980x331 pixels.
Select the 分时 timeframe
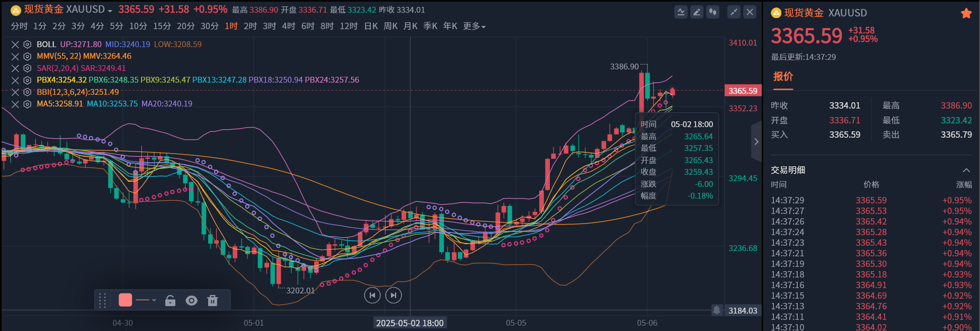19,26
